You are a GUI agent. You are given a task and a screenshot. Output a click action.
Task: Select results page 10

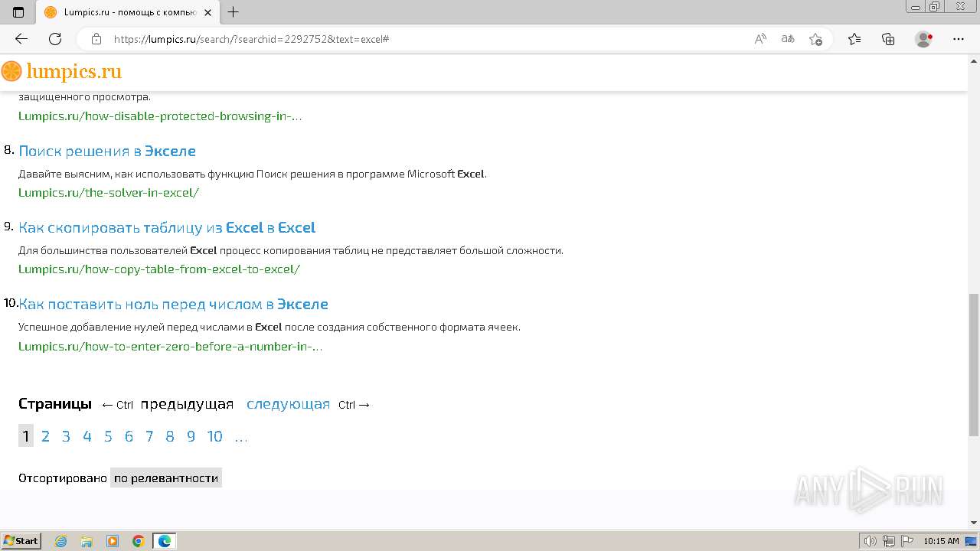tap(214, 436)
